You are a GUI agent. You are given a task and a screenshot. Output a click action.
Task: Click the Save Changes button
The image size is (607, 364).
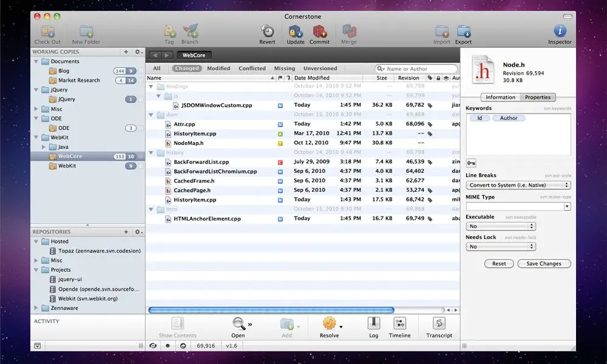(544, 264)
